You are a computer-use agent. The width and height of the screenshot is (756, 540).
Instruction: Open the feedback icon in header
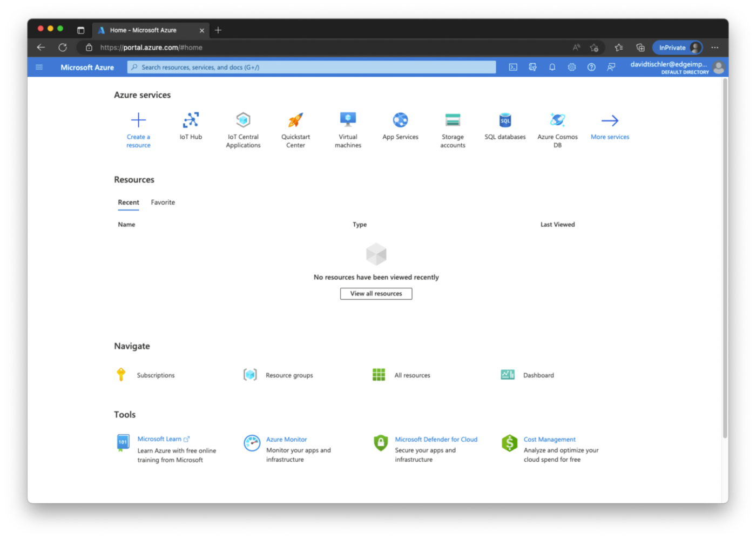[611, 67]
